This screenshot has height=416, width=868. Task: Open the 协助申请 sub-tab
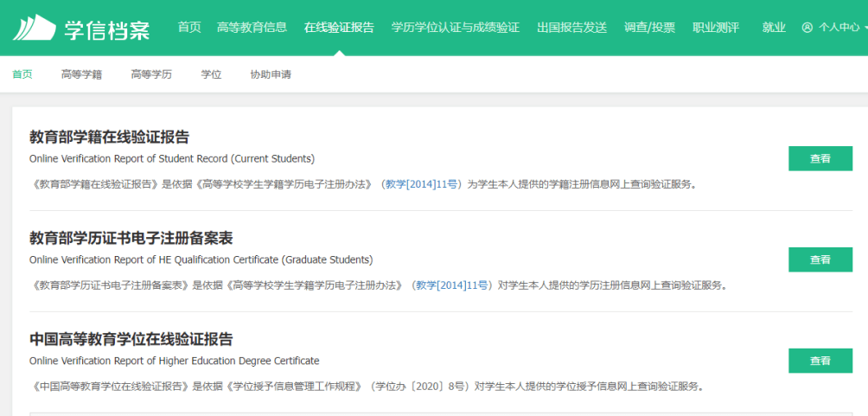coord(271,74)
